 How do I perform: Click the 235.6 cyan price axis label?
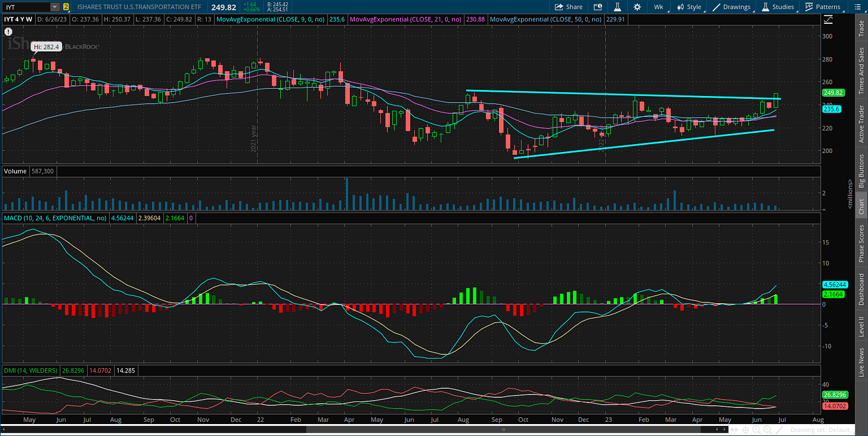[x=832, y=109]
